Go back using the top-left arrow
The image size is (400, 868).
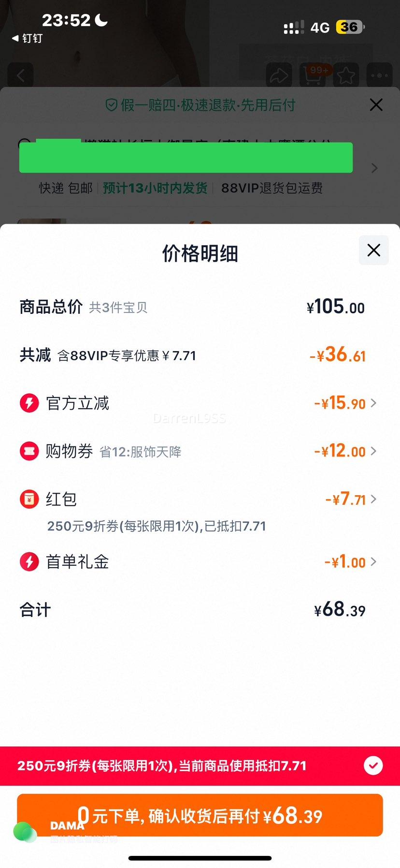20,75
